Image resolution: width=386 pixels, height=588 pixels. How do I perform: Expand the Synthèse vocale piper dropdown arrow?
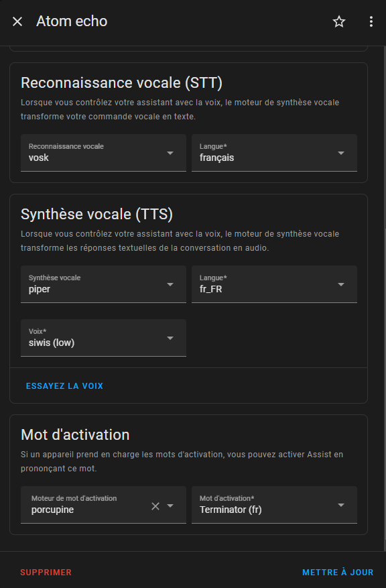coord(170,284)
